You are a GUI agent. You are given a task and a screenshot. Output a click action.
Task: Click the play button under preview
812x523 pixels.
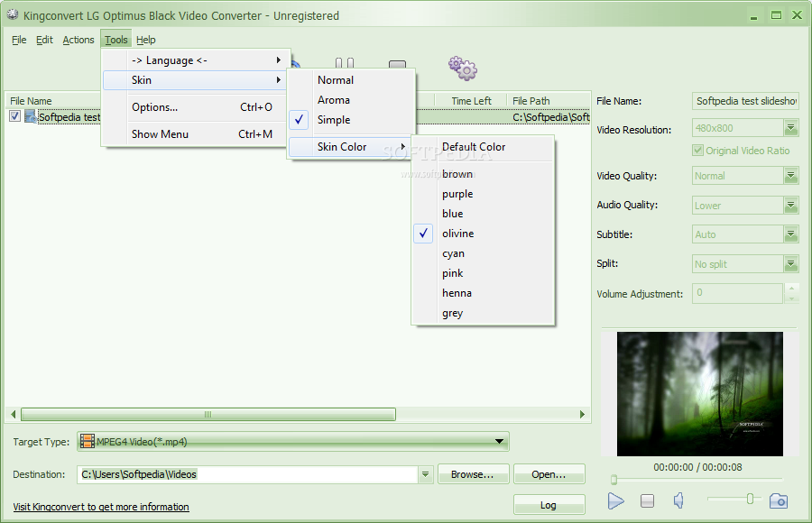click(615, 500)
